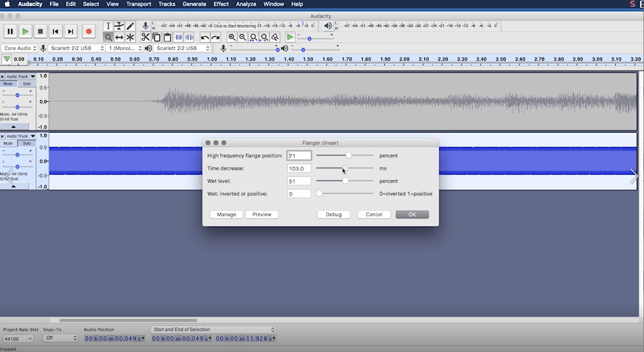Select the Envelope tool
The image size is (644, 352).
click(x=119, y=26)
